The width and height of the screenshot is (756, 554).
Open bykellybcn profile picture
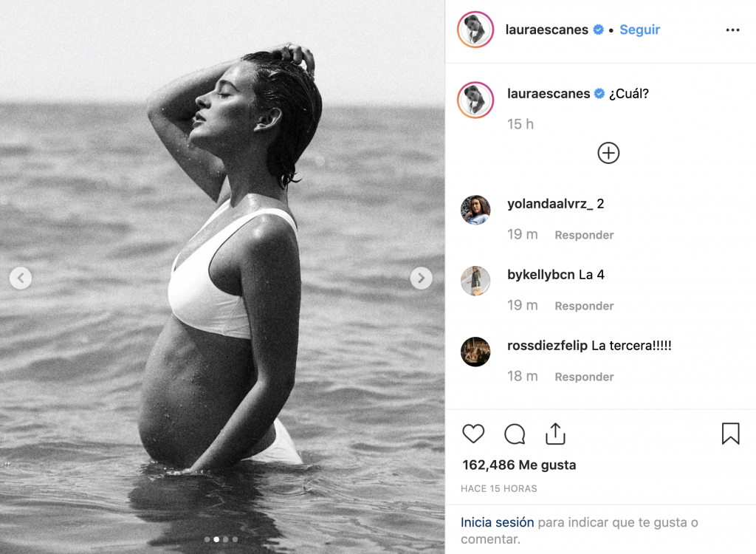pyautogui.click(x=475, y=281)
